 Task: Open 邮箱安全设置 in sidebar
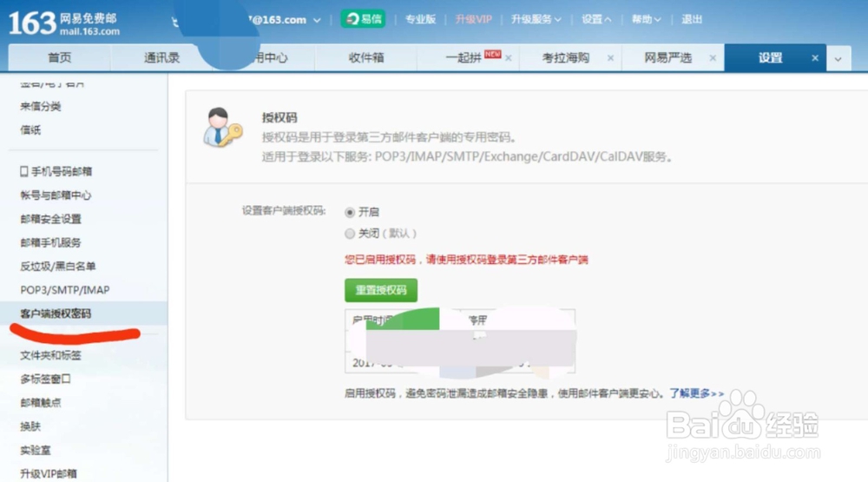coord(50,220)
